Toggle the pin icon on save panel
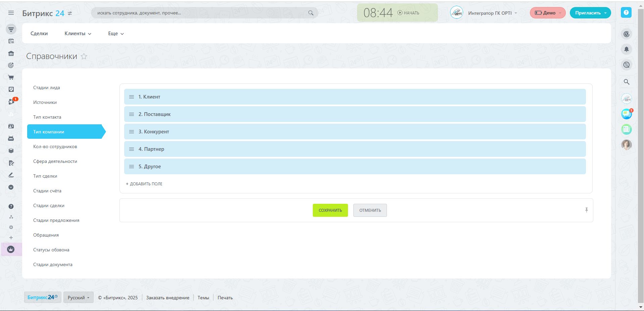This screenshot has width=644, height=311. click(x=586, y=210)
